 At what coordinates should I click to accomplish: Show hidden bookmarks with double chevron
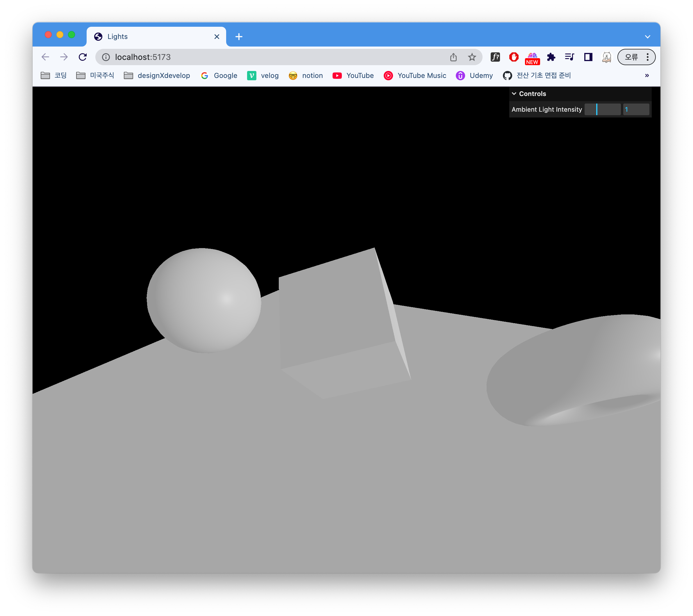coord(646,75)
